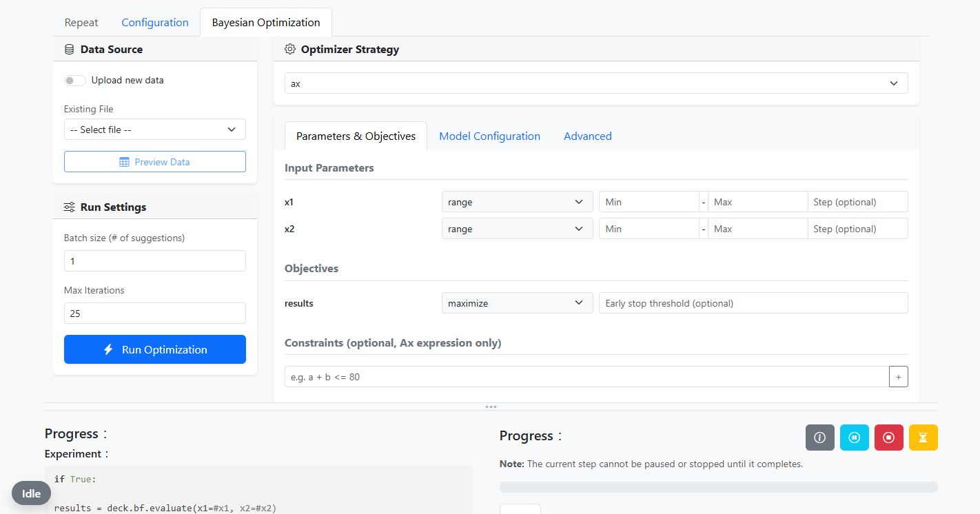The width and height of the screenshot is (980, 514).
Task: Switch to the Repeat tab
Action: pos(81,23)
